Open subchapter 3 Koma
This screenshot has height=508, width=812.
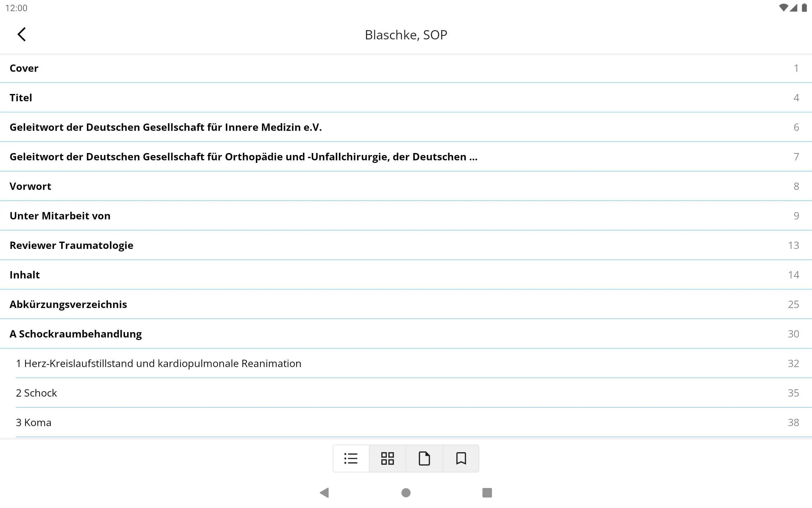pos(406,423)
